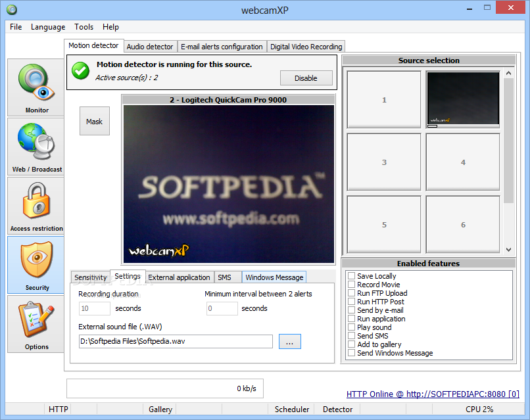Minimize the webcamXP window
This screenshot has width=530, height=420.
tap(470, 8)
